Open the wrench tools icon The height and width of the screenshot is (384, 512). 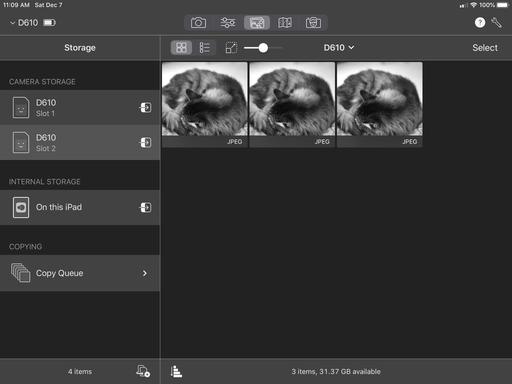tap(496, 23)
